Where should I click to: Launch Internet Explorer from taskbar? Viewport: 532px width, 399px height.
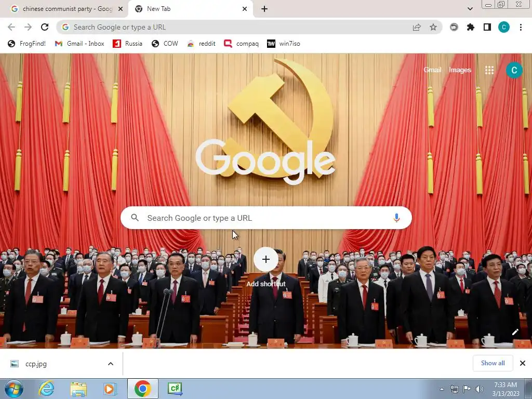pyautogui.click(x=46, y=389)
